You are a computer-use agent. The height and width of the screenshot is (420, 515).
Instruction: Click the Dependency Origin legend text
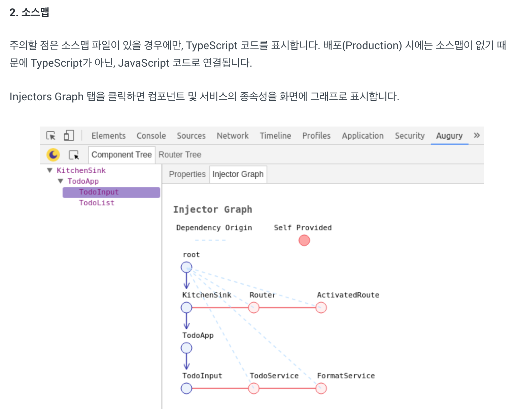tap(214, 228)
